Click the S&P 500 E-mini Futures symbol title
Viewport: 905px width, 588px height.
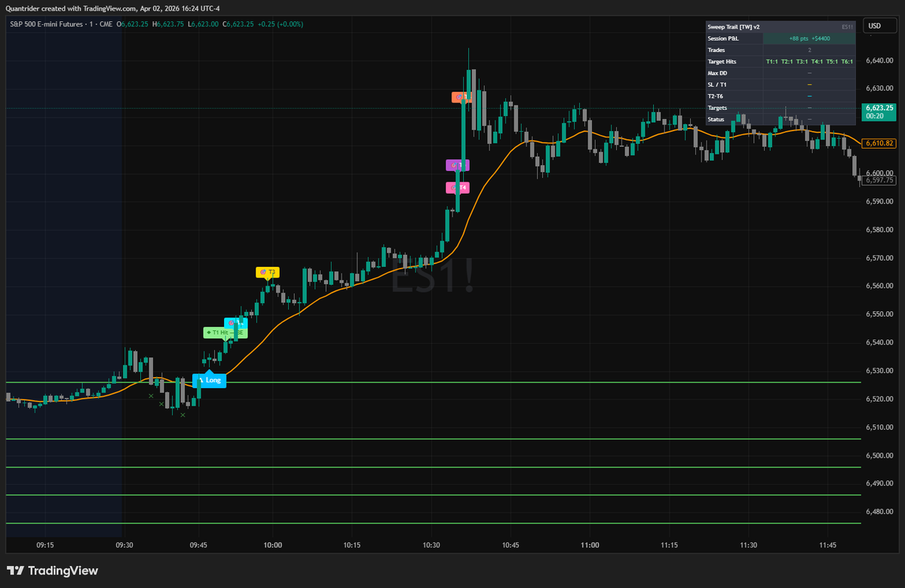pos(60,24)
